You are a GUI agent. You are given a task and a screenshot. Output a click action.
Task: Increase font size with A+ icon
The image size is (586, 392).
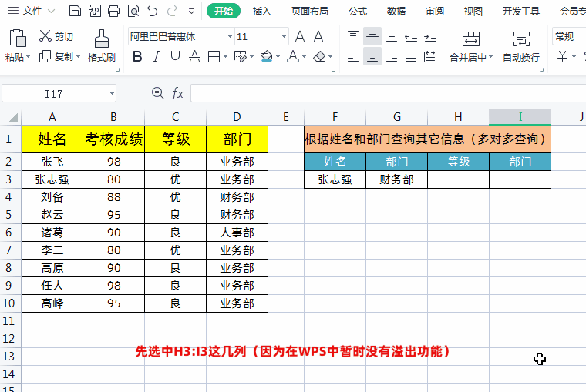[301, 36]
